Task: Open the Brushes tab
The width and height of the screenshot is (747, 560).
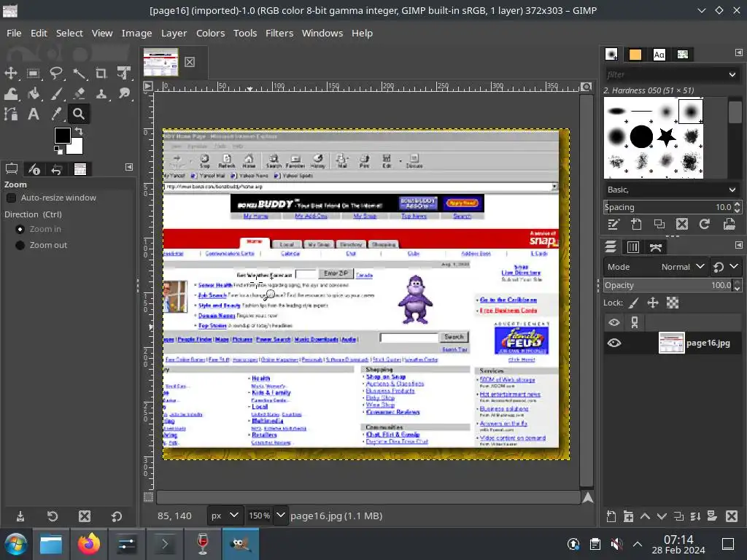Action: pos(611,54)
